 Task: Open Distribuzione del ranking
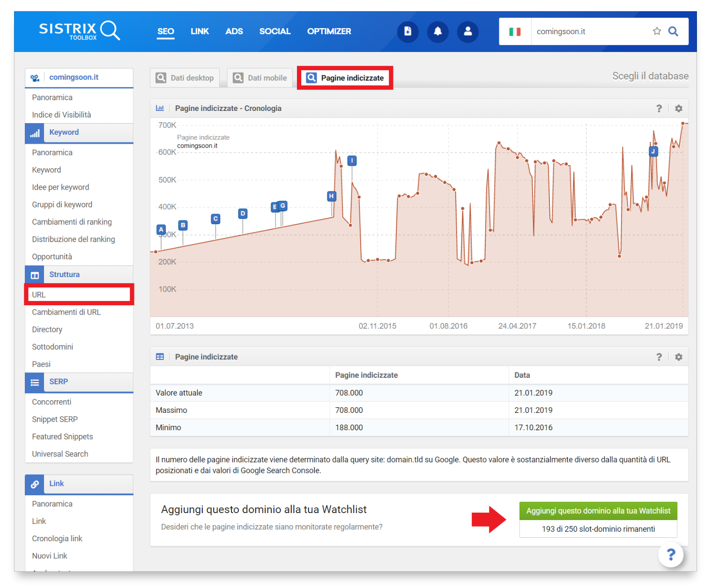click(73, 239)
